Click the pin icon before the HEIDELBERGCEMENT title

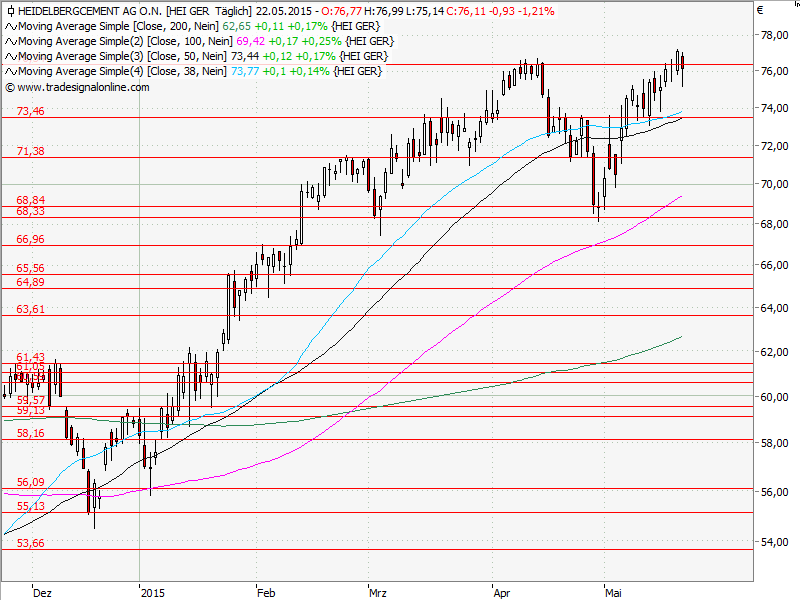[x=10, y=9]
